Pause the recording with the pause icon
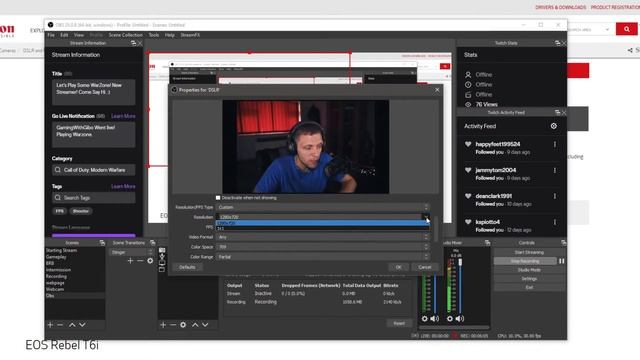The height and width of the screenshot is (360, 640). coord(562,261)
